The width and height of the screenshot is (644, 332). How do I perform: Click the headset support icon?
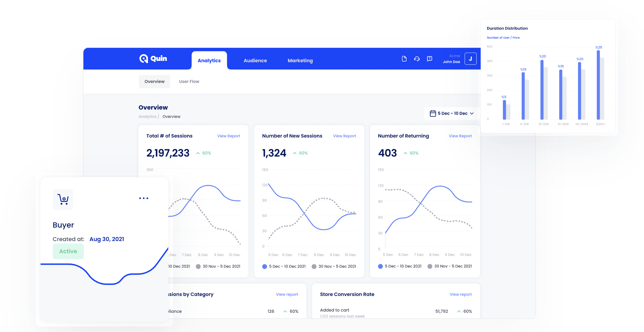(x=417, y=59)
